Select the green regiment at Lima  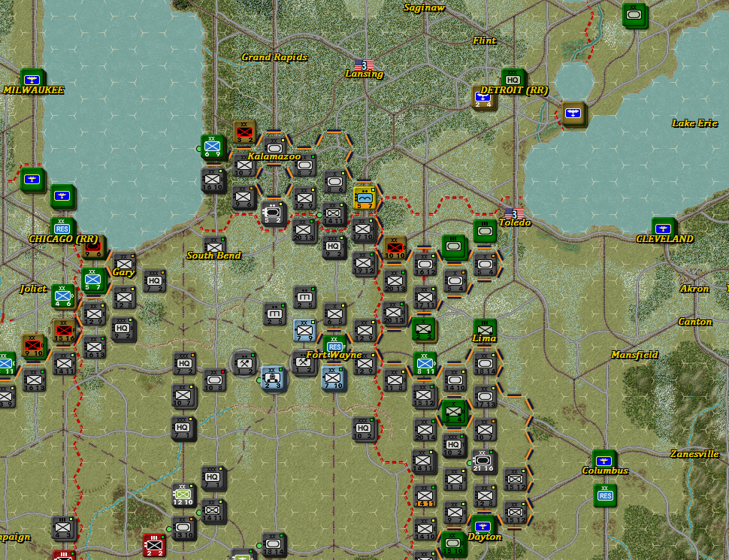[x=485, y=329]
